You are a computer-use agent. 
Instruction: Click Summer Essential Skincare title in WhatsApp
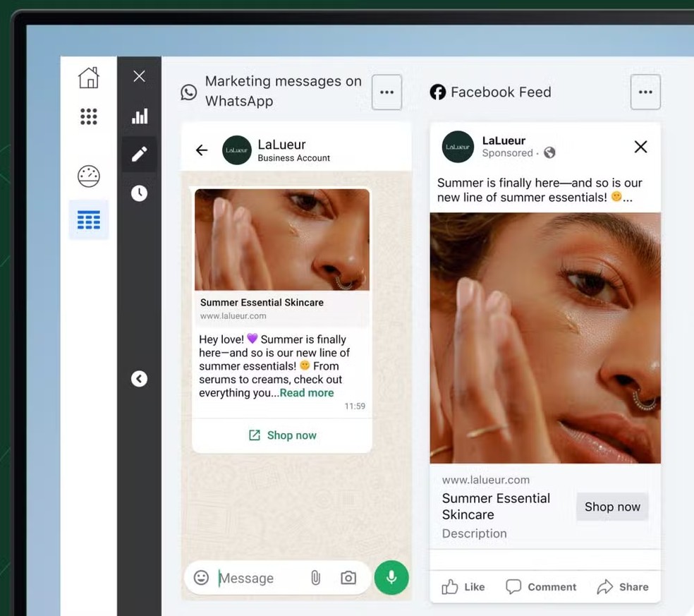point(262,303)
